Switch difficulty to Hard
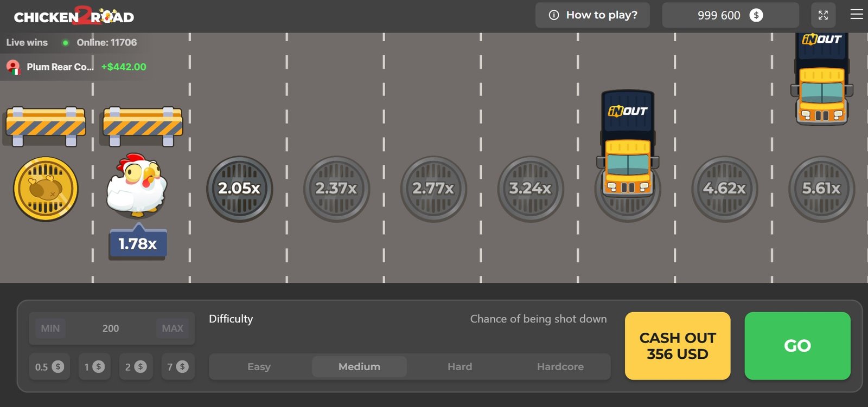The width and height of the screenshot is (868, 407). click(x=459, y=367)
